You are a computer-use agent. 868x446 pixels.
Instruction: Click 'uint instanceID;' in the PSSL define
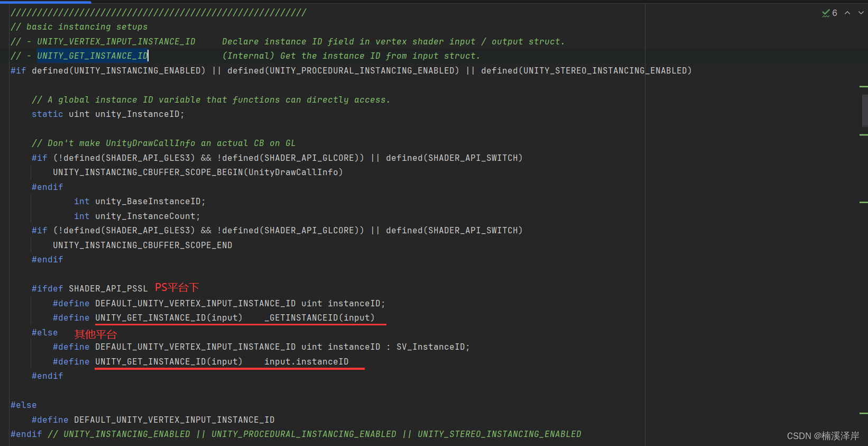point(343,304)
